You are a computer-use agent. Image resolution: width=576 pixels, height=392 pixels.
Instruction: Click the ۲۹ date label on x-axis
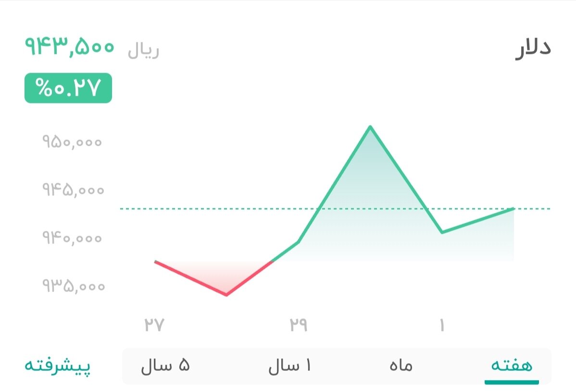click(x=299, y=325)
